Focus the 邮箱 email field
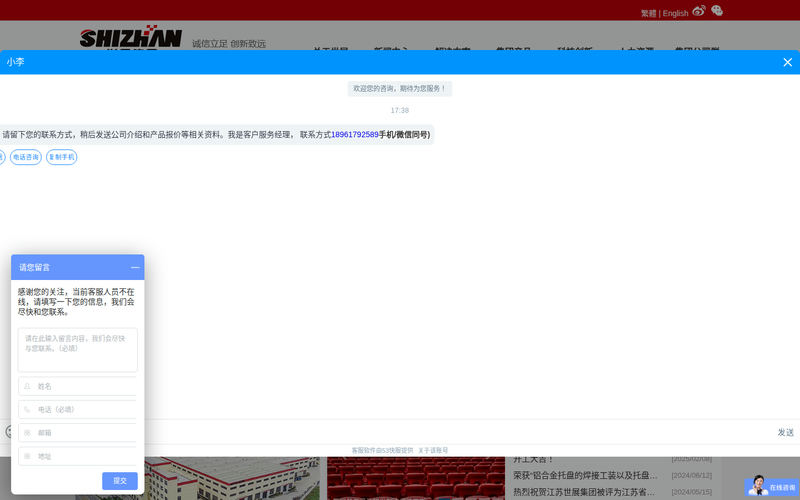Image resolution: width=800 pixels, height=500 pixels. tap(78, 433)
